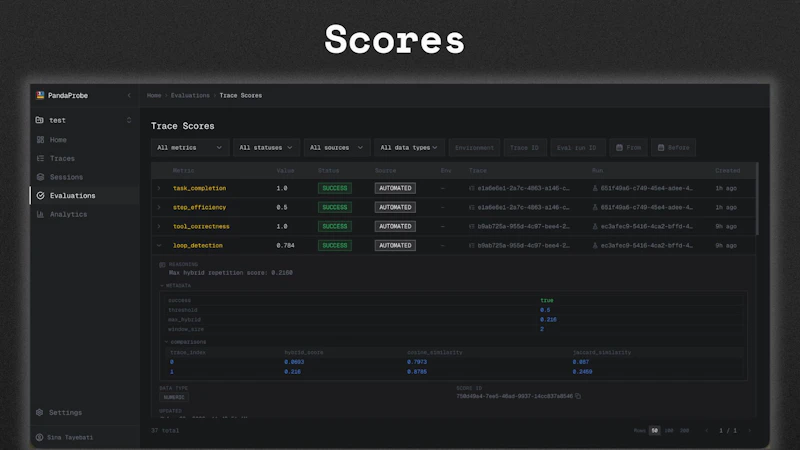
Task: Open the All sources dropdown
Action: (x=337, y=147)
